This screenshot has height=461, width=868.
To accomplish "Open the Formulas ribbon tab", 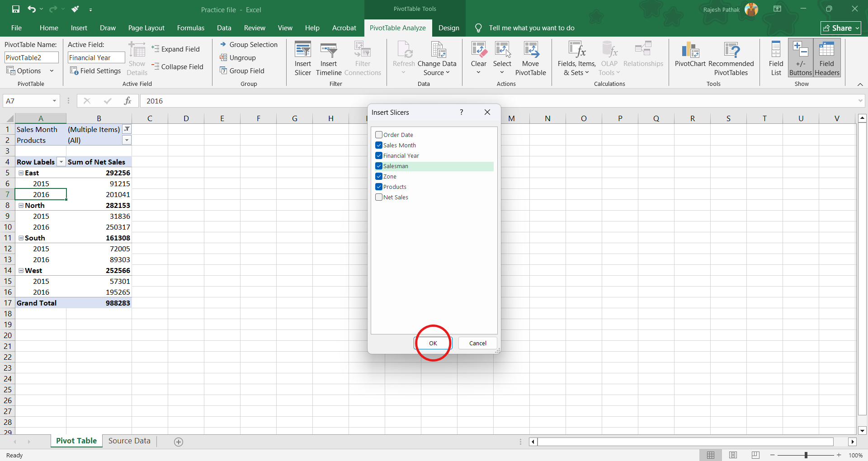I will [x=190, y=28].
